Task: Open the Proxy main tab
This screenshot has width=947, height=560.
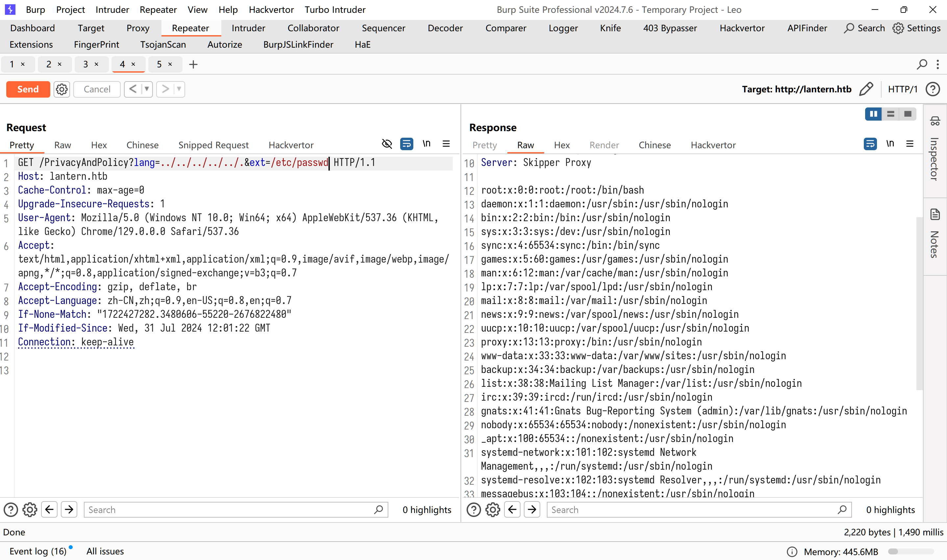Action: coord(138,28)
